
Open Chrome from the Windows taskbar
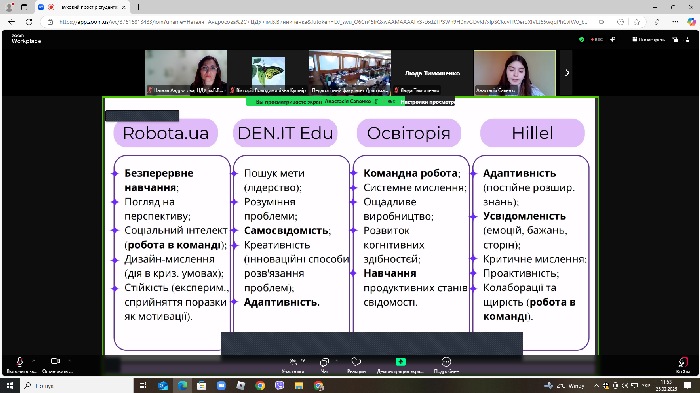tap(260, 385)
